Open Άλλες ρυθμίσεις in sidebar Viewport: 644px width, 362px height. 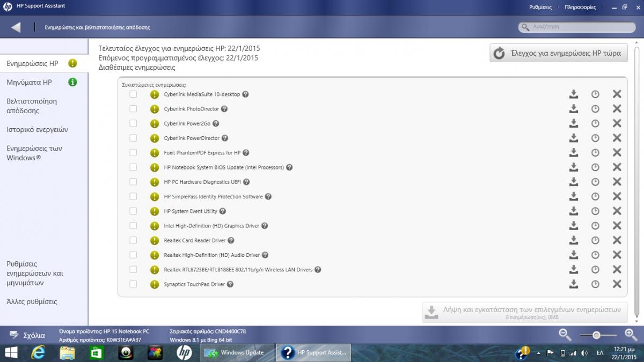click(x=32, y=302)
